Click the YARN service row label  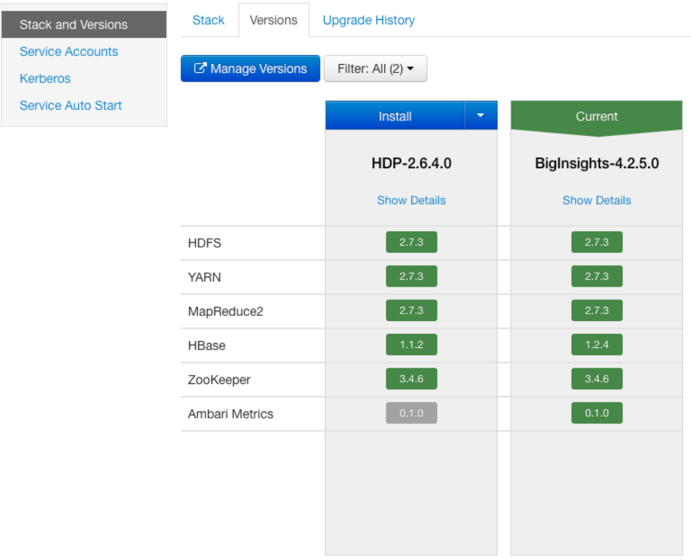tap(204, 277)
